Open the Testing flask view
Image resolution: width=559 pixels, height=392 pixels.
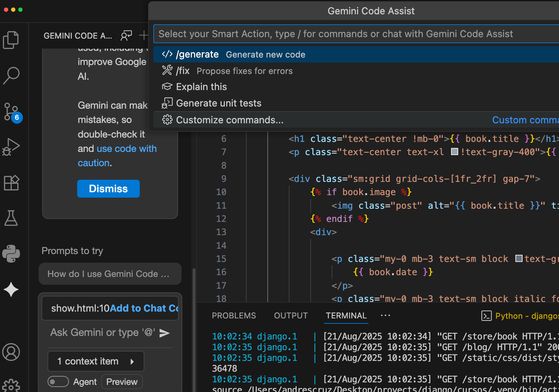[x=11, y=218]
